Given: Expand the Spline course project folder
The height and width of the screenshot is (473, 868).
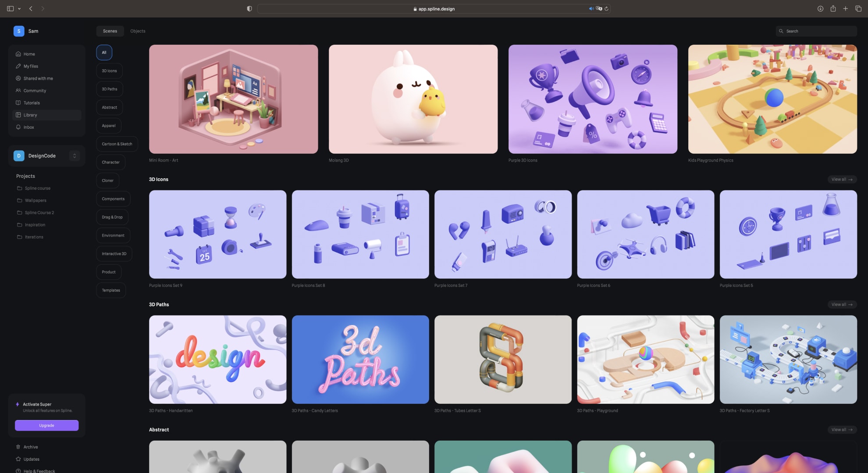Looking at the screenshot, I should [x=37, y=188].
